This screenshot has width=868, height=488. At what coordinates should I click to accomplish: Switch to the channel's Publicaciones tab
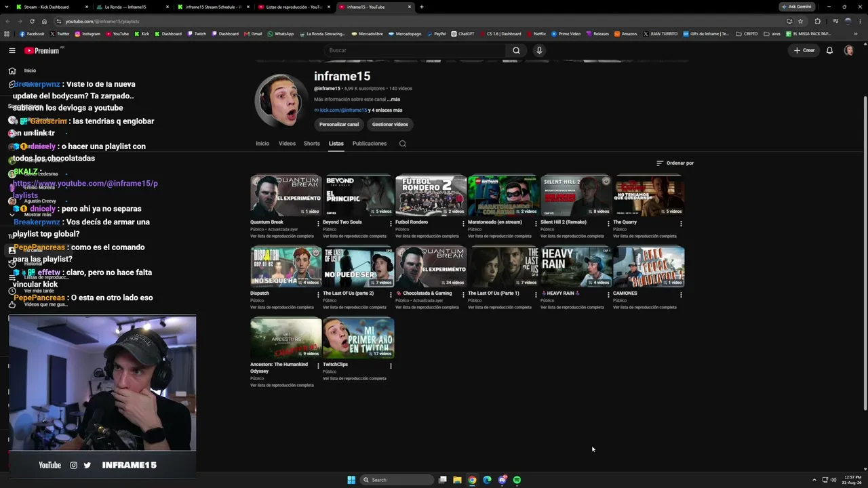click(x=370, y=144)
